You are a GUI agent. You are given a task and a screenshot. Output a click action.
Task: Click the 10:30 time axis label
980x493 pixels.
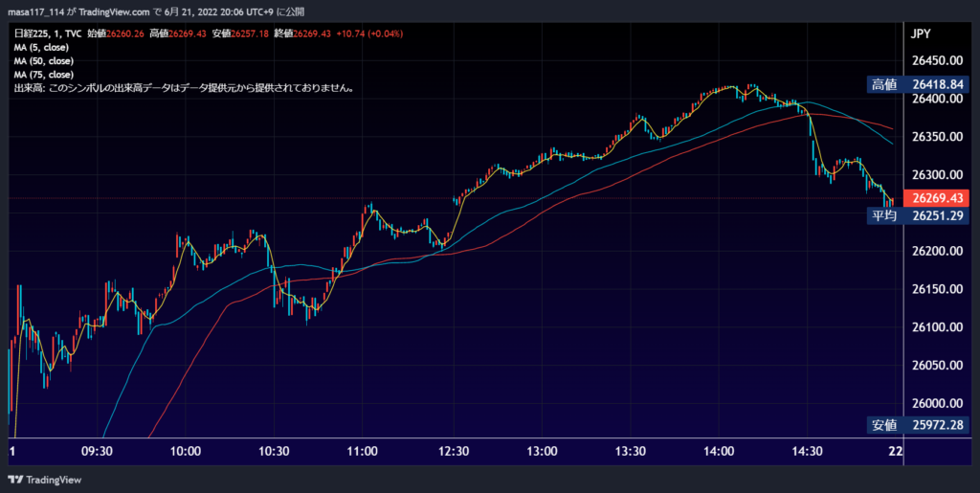pos(274,452)
